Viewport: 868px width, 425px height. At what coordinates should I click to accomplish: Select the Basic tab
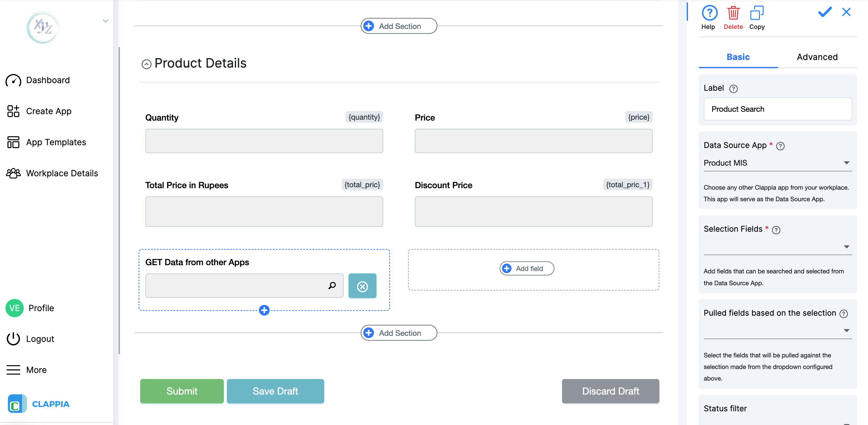[x=738, y=57]
